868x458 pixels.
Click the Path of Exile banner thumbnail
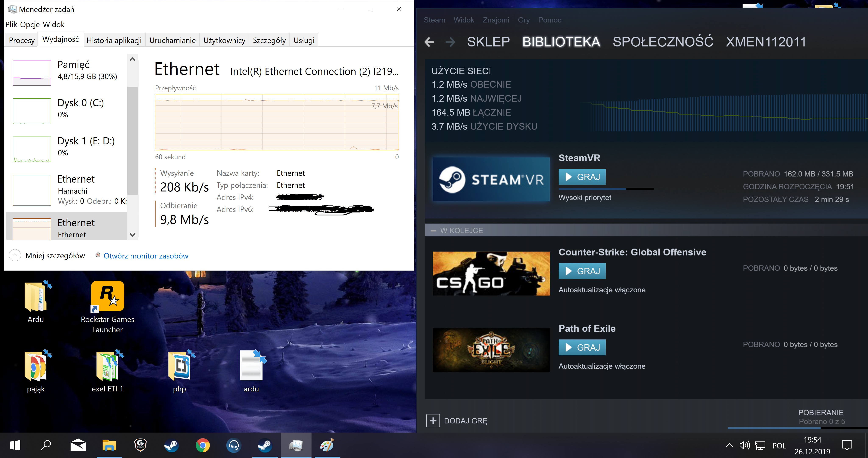491,350
